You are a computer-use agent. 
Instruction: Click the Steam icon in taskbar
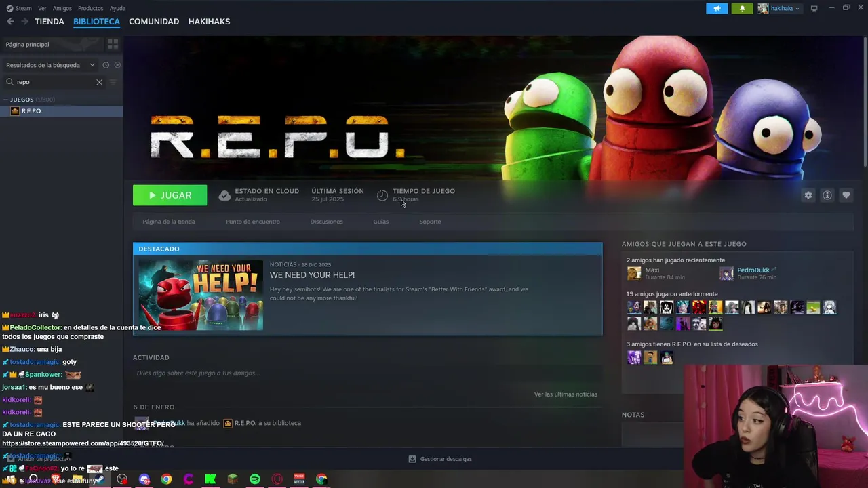[100, 479]
